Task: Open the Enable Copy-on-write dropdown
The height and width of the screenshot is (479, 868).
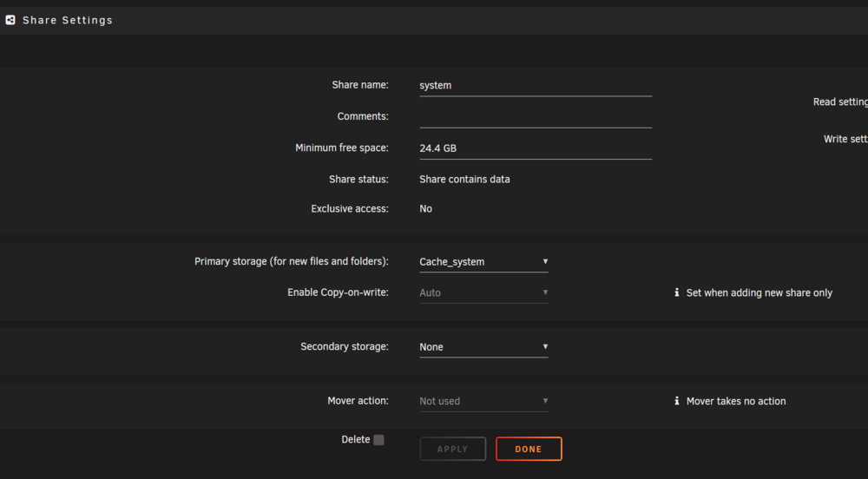Action: point(483,292)
